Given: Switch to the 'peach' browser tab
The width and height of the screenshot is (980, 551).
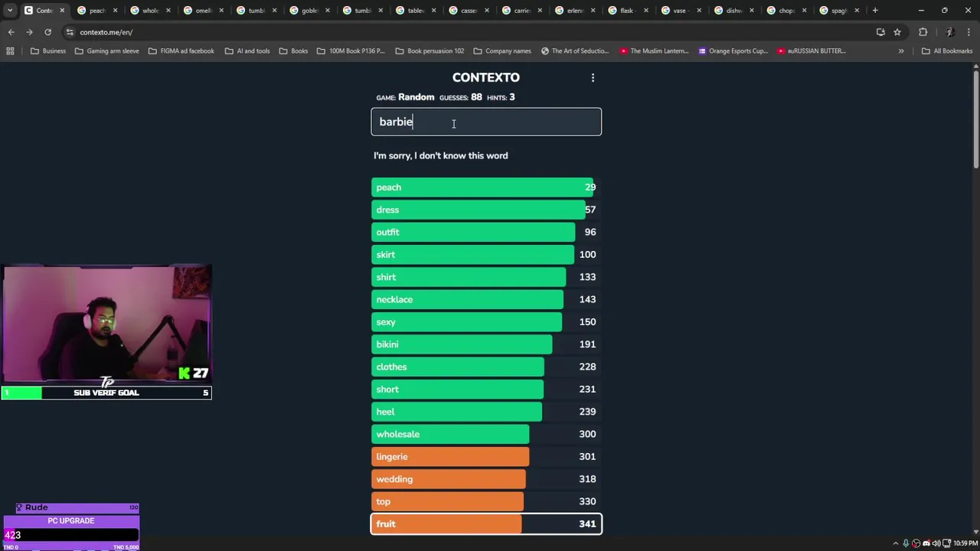Looking at the screenshot, I should [96, 11].
